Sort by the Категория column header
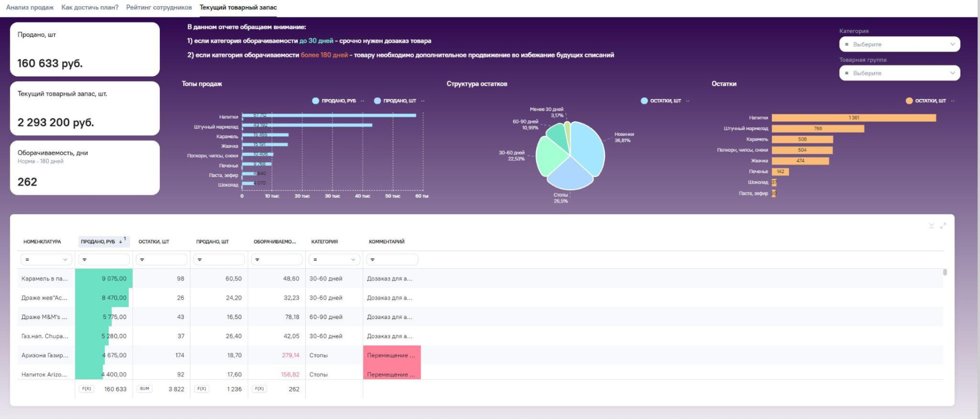Viewport: 980px width, 419px height. pyautogui.click(x=324, y=242)
